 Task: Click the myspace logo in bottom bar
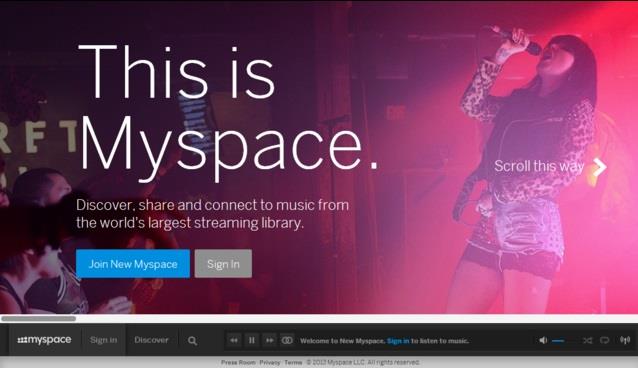[x=44, y=340]
